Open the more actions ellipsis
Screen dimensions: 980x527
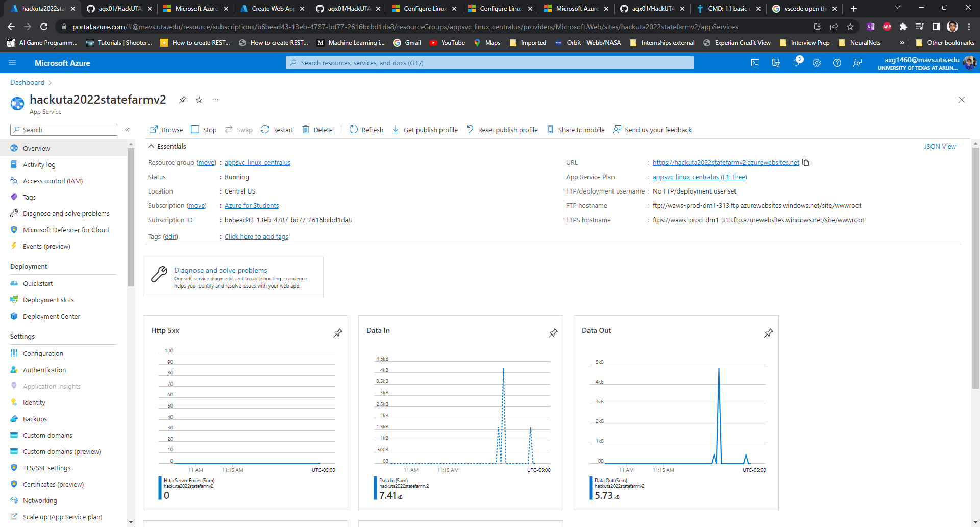point(215,100)
